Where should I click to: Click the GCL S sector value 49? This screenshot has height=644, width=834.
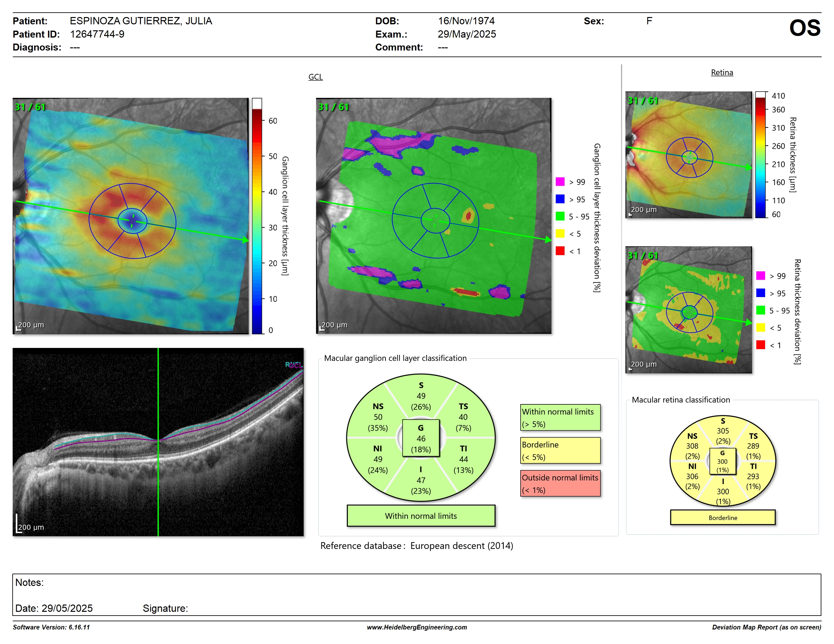click(421, 396)
